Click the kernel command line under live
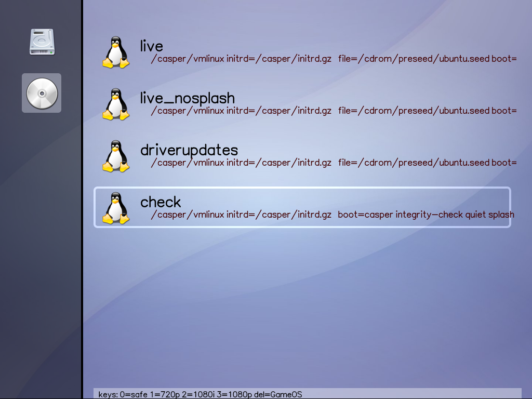This screenshot has height=399, width=532. click(333, 59)
